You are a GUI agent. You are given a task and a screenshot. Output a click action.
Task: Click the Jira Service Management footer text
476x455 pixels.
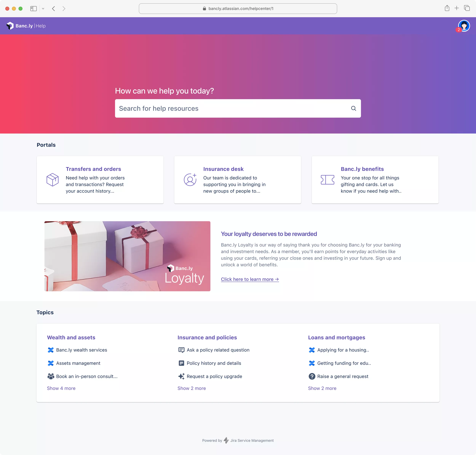click(252, 441)
